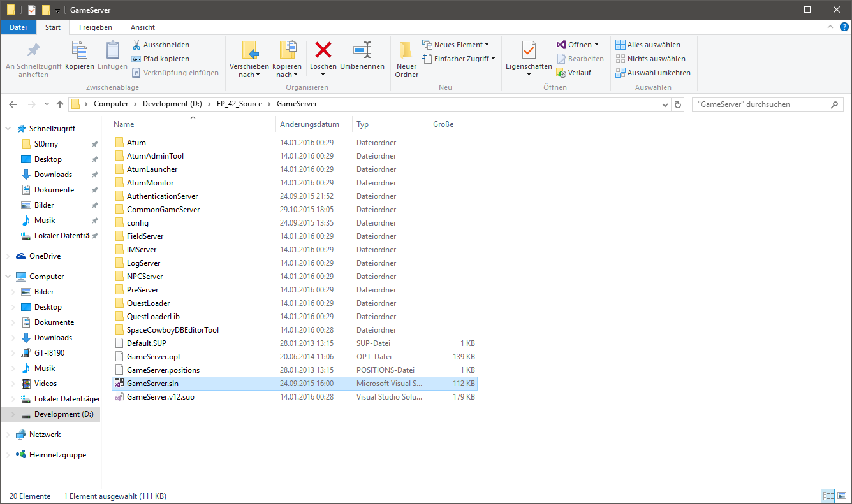Refresh the folder view in address bar
Viewport: 852px width, 504px height.
(678, 104)
